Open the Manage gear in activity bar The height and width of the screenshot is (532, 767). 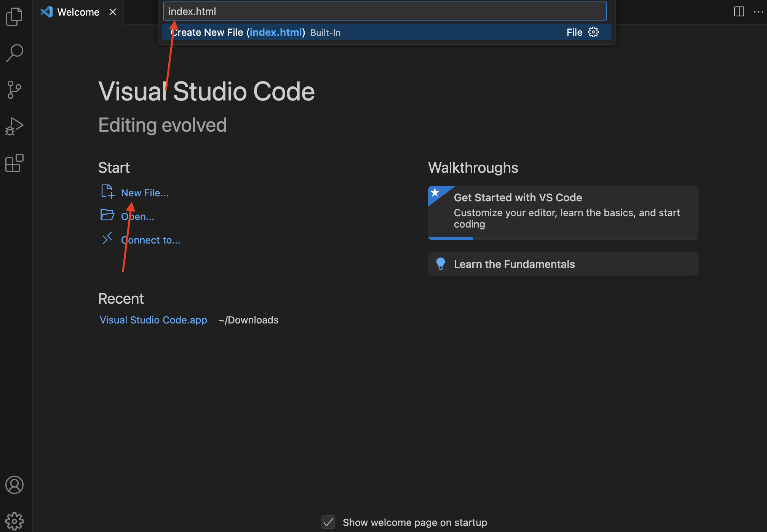click(14, 521)
